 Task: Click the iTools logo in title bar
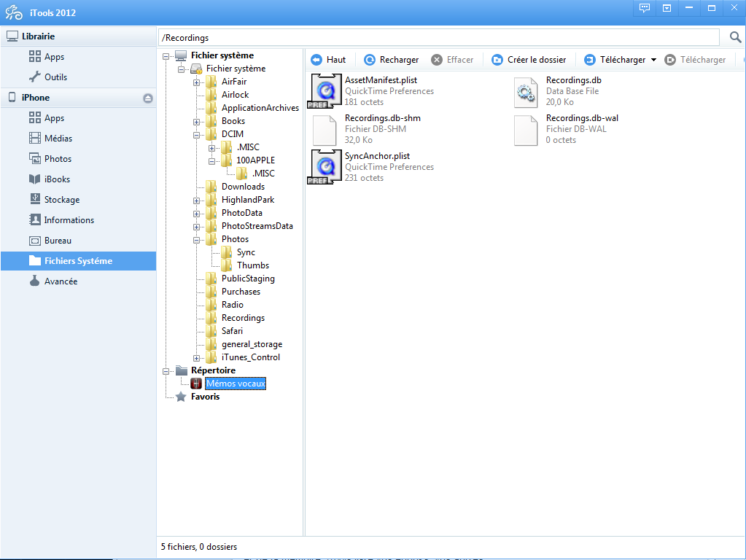(x=14, y=12)
